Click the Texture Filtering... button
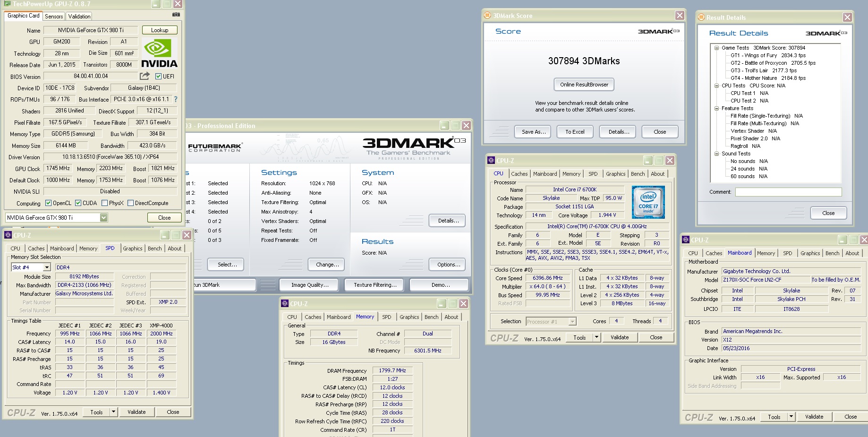Screen dimensions: 868x437 [x=374, y=285]
